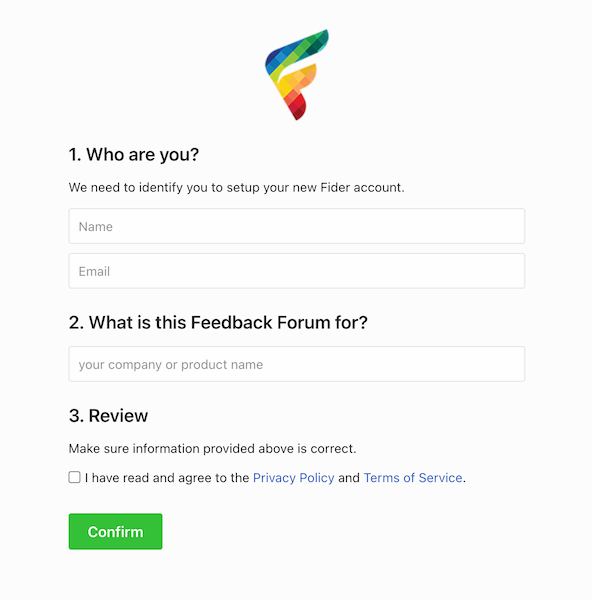Click the 'Make sure information provided' text

(212, 448)
